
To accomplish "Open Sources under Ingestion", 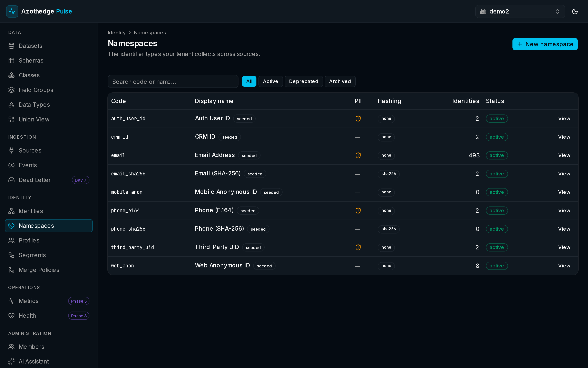I will coord(49,150).
